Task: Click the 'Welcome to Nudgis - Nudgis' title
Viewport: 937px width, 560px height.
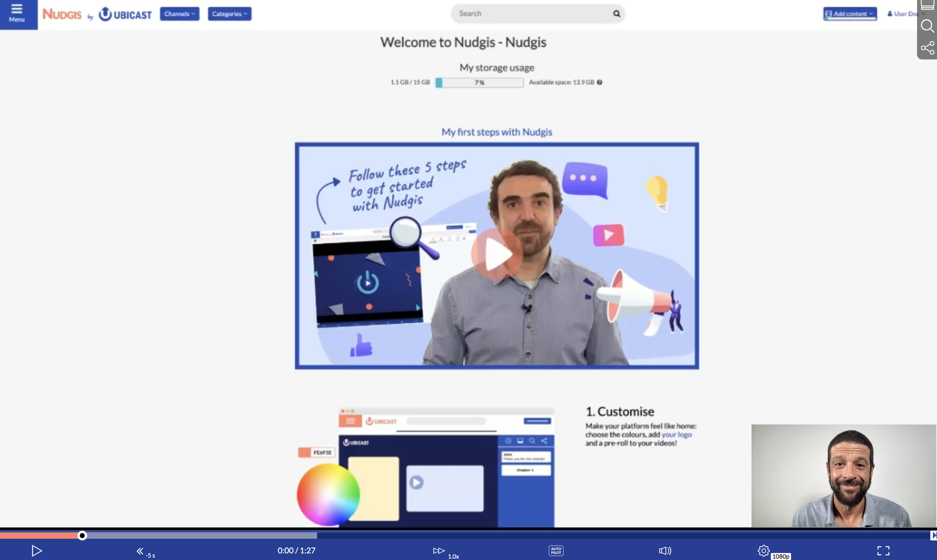Action: coord(463,42)
